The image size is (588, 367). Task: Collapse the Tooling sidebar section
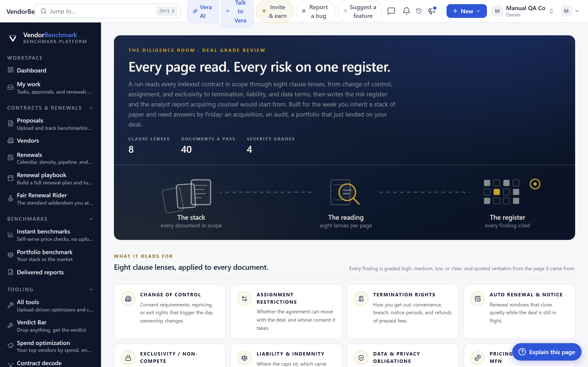point(91,289)
